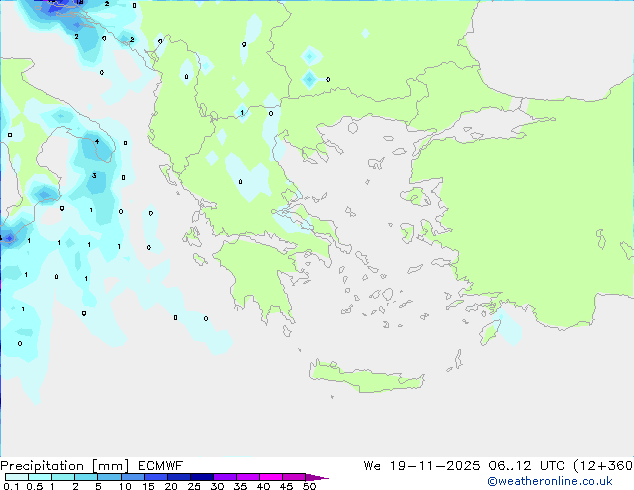The image size is (634, 490).
Task: Click the date '19-11-2025' text
Action: click(435, 466)
